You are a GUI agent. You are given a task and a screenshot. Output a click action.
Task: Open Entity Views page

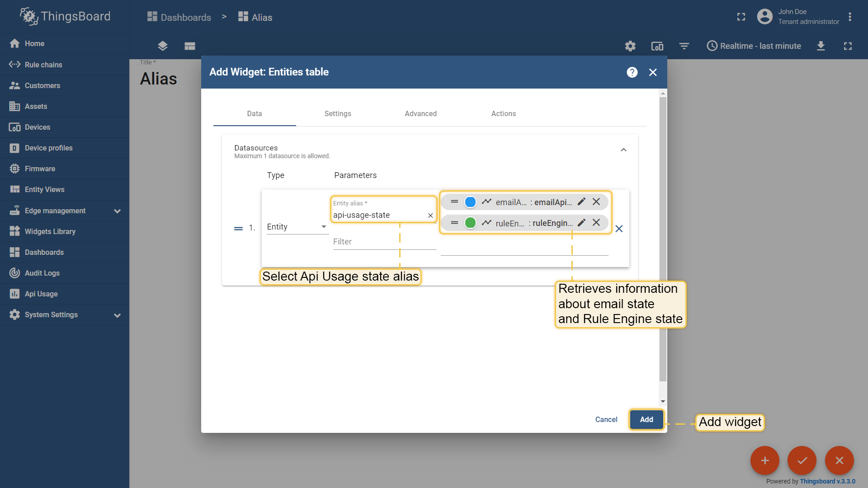[x=64, y=189]
